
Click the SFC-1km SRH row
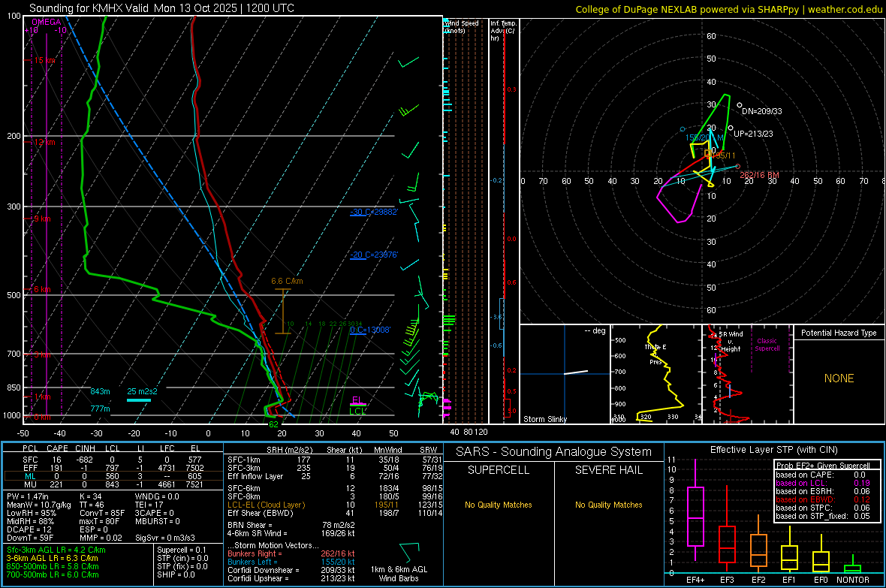pos(335,460)
